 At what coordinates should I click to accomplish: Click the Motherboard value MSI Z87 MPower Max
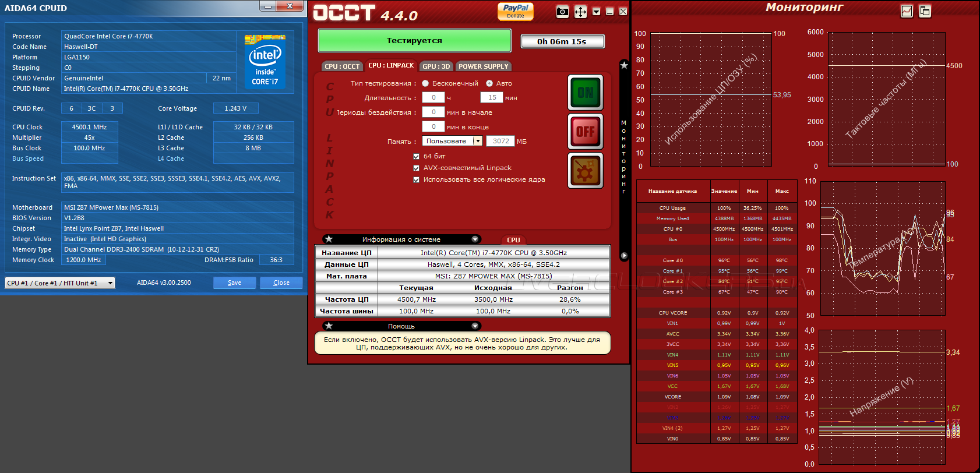(178, 207)
